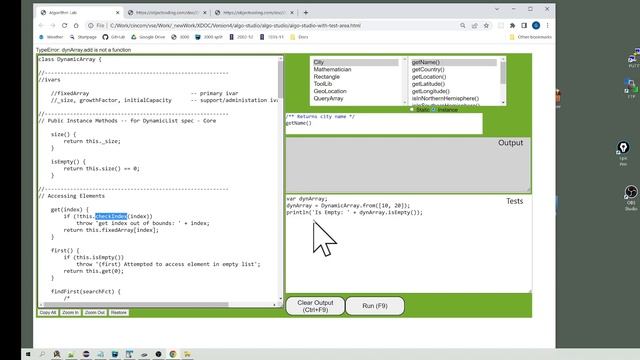Open the browser home page

(x=76, y=25)
